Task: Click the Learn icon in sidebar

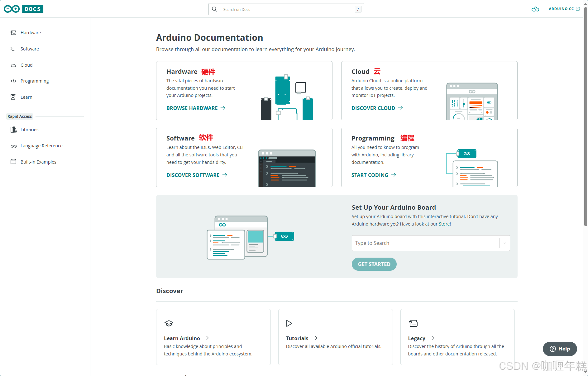Action: point(13,97)
